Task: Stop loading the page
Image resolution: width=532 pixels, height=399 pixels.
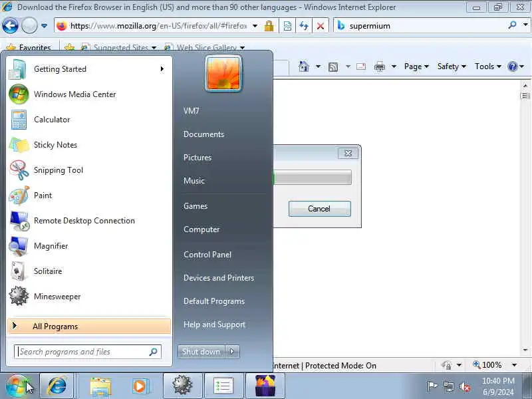Action: [x=321, y=26]
